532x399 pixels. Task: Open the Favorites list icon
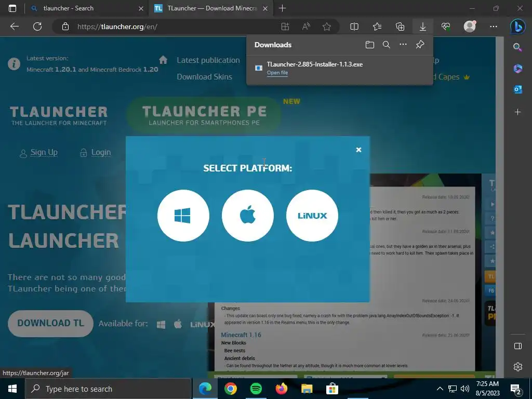pyautogui.click(x=377, y=26)
